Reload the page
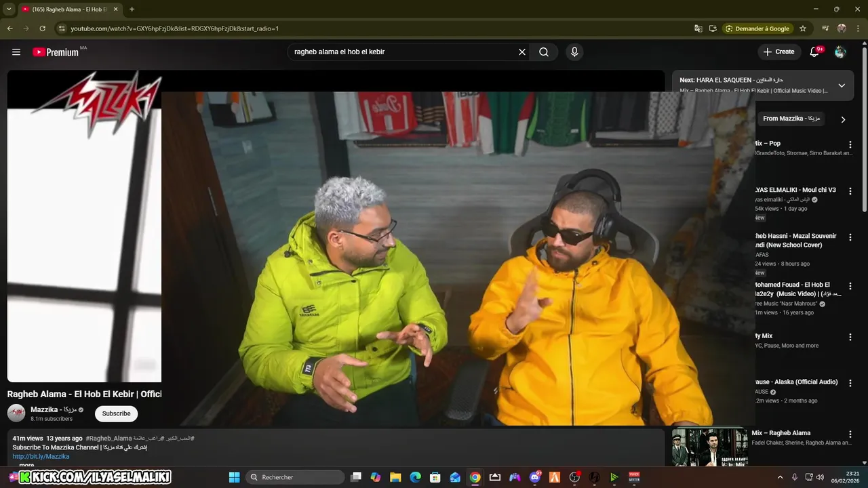 click(x=42, y=28)
